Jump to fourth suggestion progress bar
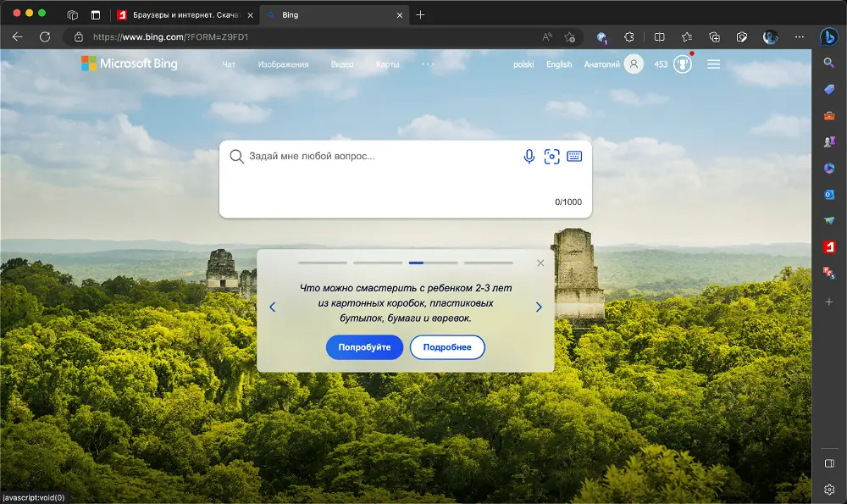This screenshot has width=847, height=504. pos(489,263)
